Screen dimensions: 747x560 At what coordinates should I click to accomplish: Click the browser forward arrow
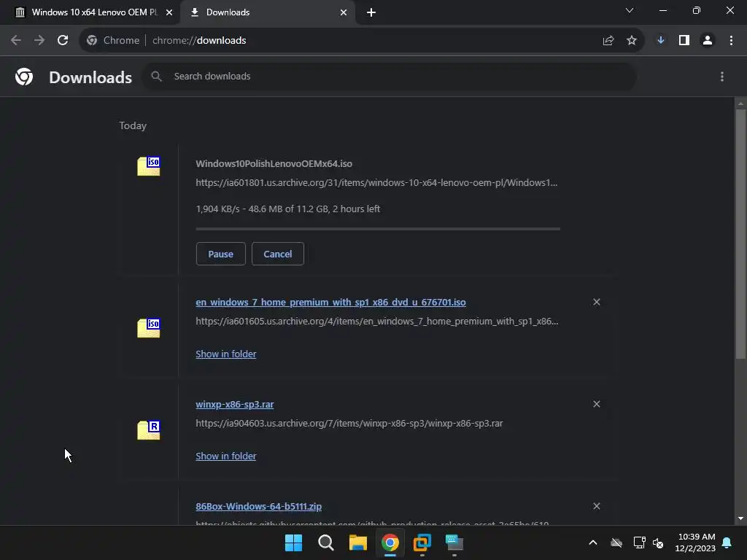pyautogui.click(x=39, y=41)
